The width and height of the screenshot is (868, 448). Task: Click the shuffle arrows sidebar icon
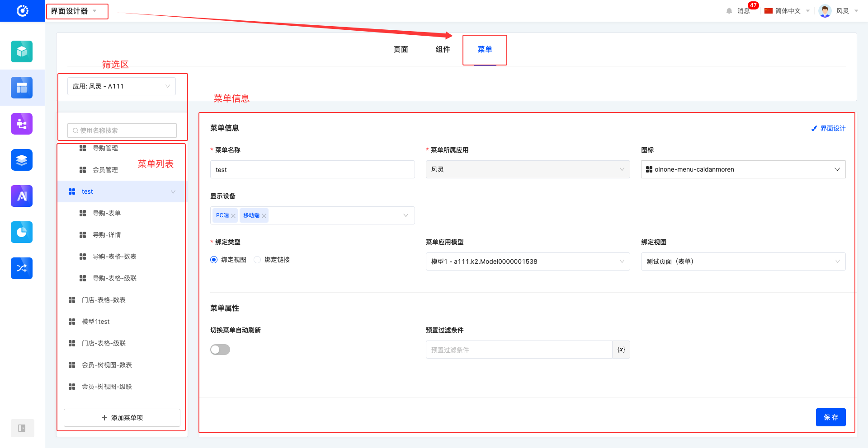click(22, 268)
